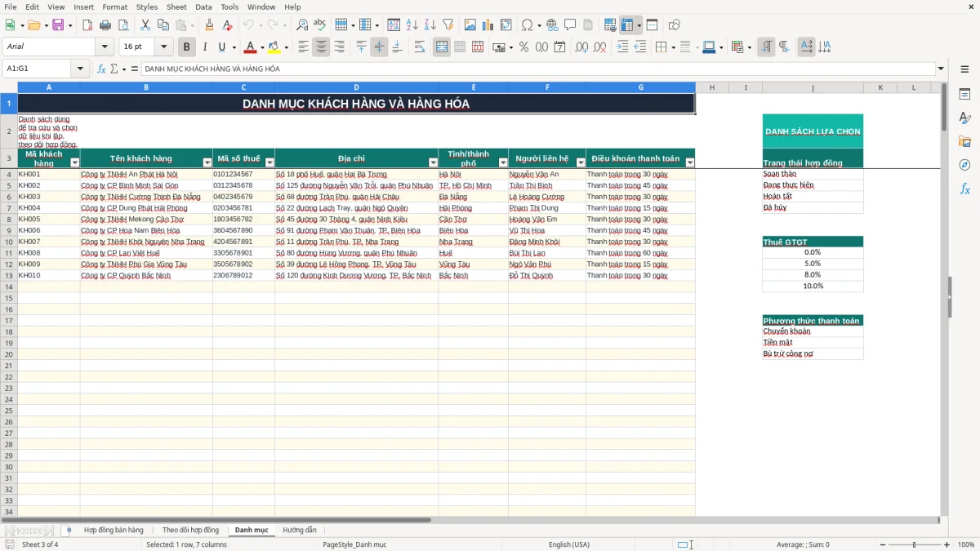The width and height of the screenshot is (980, 551).
Task: Expand the Name Box dropdown
Action: (x=78, y=69)
